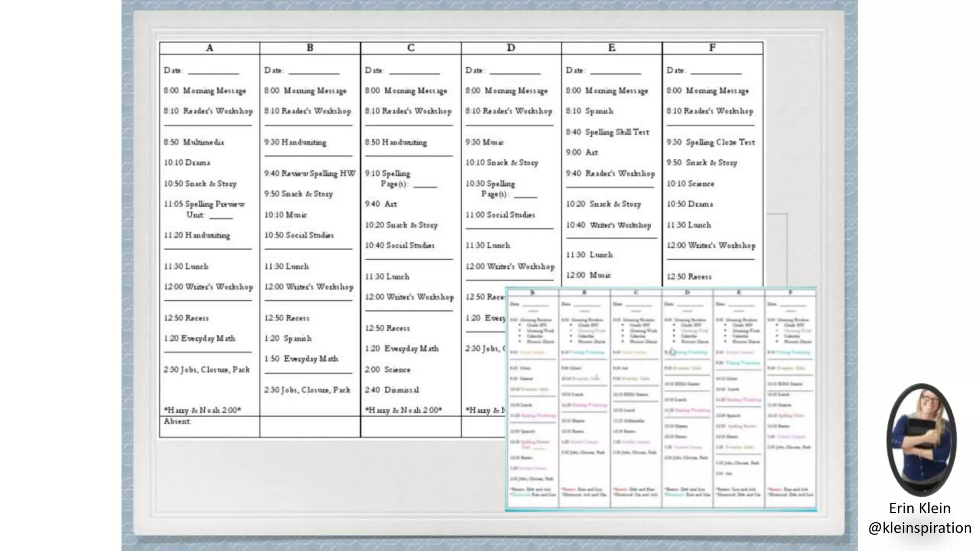Click the Date blank in column A
Image resolution: width=980 pixels, height=551 pixels.
coord(213,72)
